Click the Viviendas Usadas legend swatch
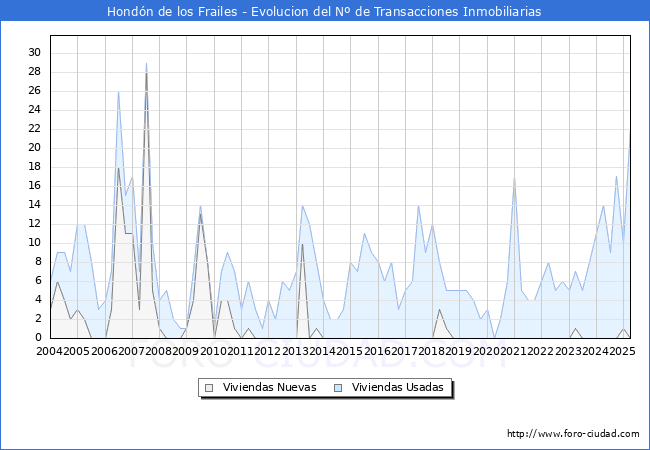The width and height of the screenshot is (650, 450). 338,388
